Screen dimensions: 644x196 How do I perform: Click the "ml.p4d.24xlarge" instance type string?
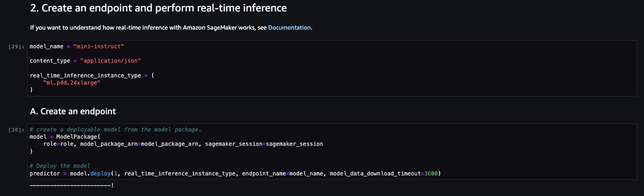pos(72,83)
